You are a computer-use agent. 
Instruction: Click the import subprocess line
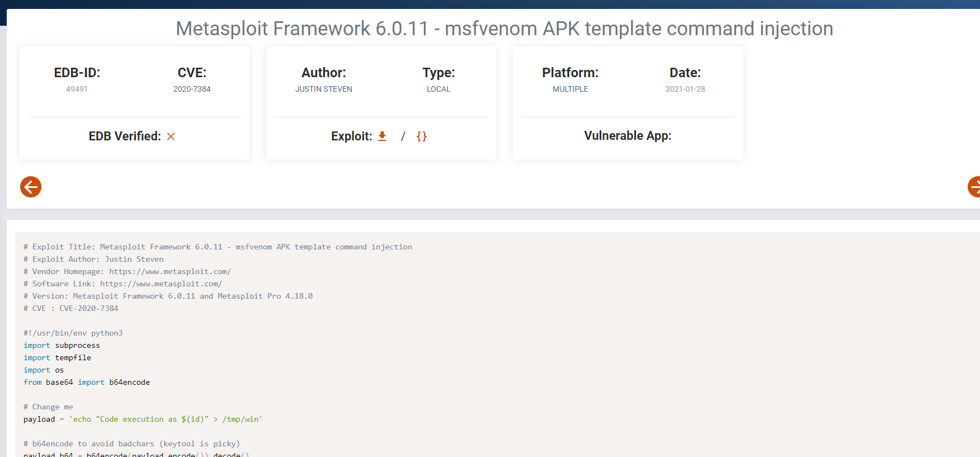[62, 345]
